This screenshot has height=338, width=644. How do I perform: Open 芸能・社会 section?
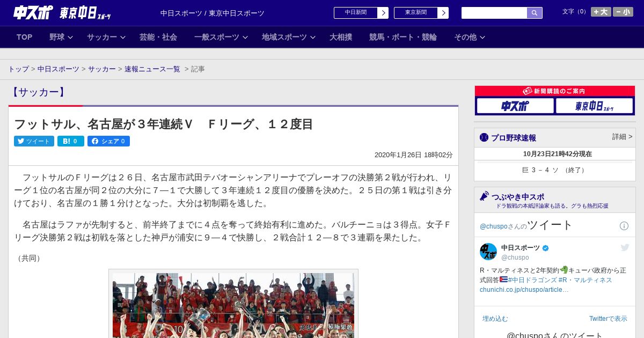coord(158,37)
